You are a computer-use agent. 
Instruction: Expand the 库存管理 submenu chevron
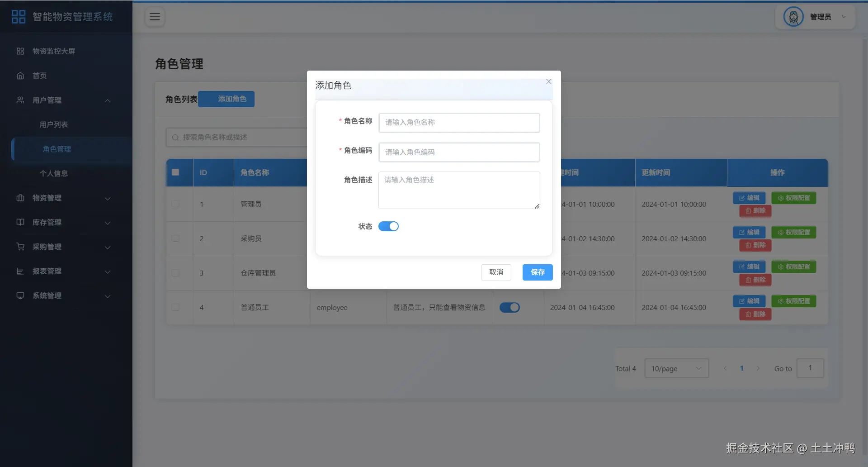coord(108,223)
